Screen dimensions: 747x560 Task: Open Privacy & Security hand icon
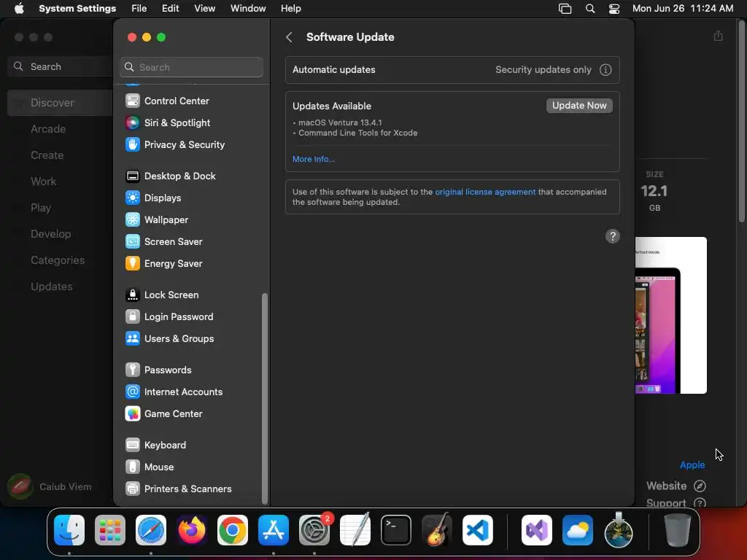click(133, 145)
